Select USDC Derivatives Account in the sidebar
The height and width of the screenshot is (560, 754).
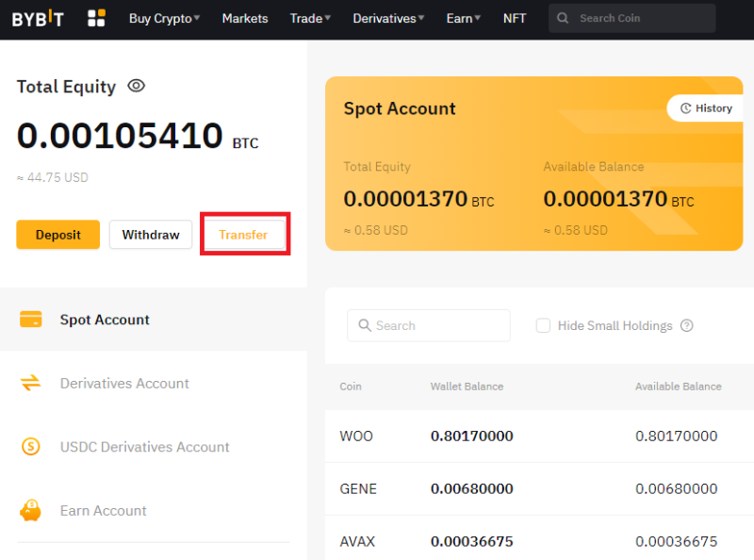154,447
